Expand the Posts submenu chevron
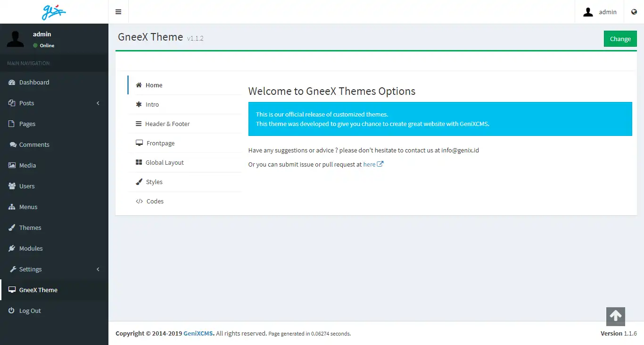Image resolution: width=644 pixels, height=345 pixels. tap(98, 103)
